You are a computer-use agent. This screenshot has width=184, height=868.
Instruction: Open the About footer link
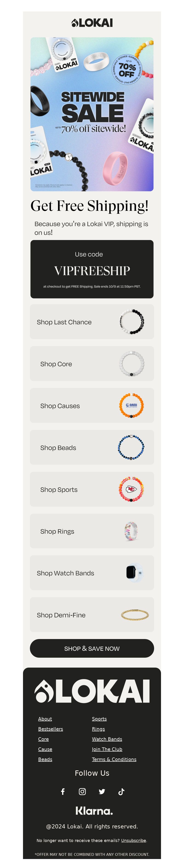(x=45, y=719)
